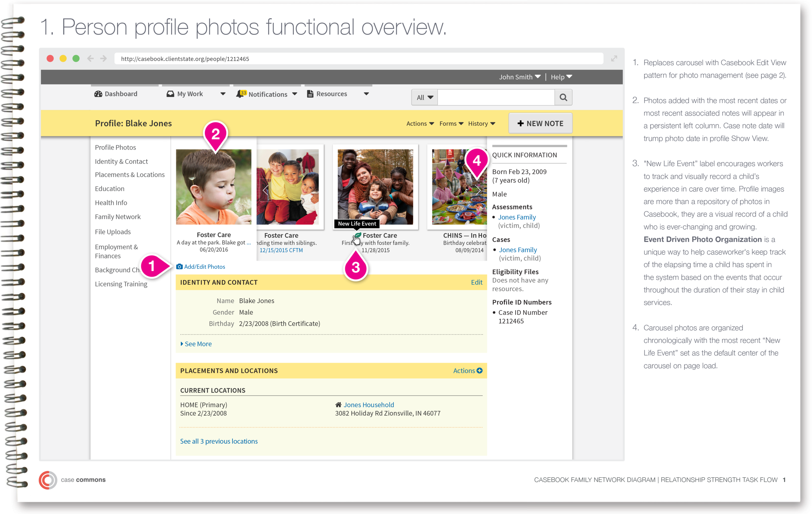Click Edit in Identity and Contact header
This screenshot has width=812, height=514.
(x=476, y=282)
